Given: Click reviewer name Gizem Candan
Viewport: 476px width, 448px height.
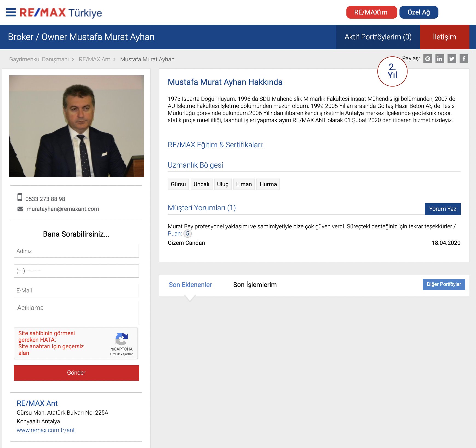Looking at the screenshot, I should point(186,243).
